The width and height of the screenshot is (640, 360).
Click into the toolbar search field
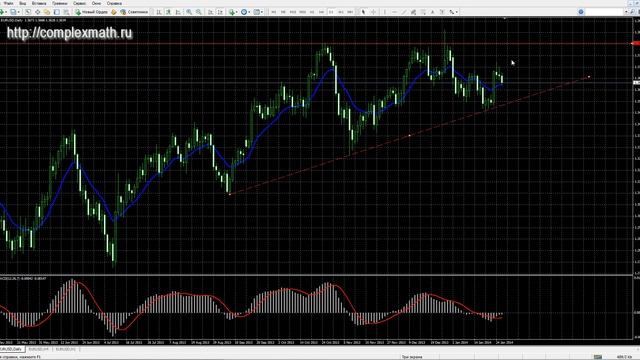click(x=605, y=12)
